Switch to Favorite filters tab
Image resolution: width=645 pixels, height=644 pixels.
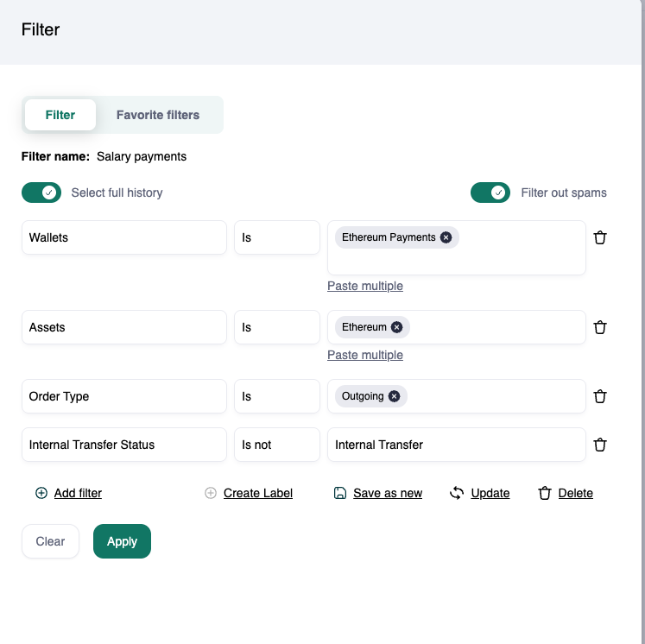(x=158, y=115)
